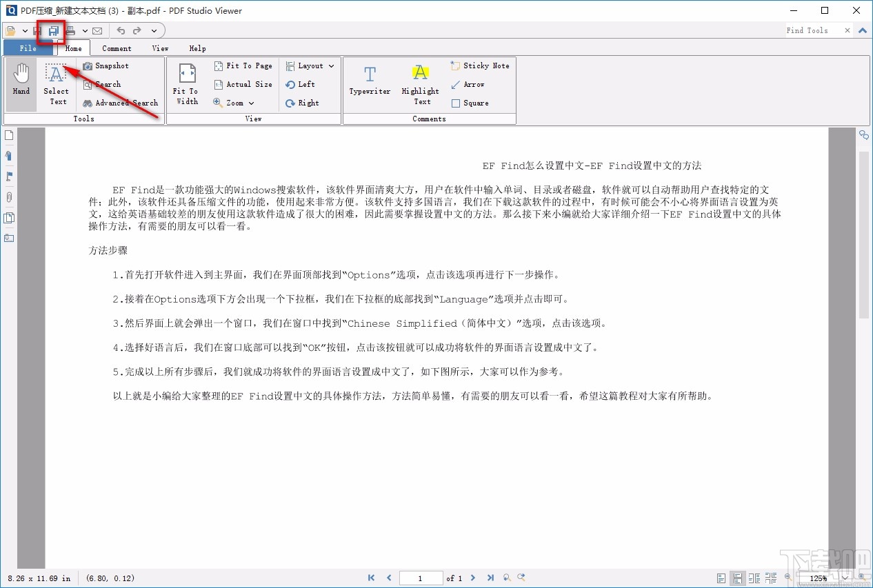Click the Redo arrow icon

pos(137,30)
